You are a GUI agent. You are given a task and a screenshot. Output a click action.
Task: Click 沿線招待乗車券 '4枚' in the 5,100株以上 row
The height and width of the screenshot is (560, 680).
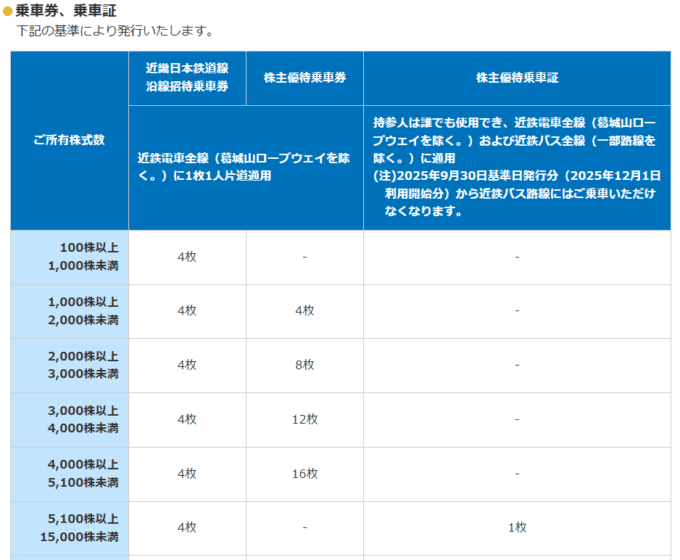[x=187, y=528]
